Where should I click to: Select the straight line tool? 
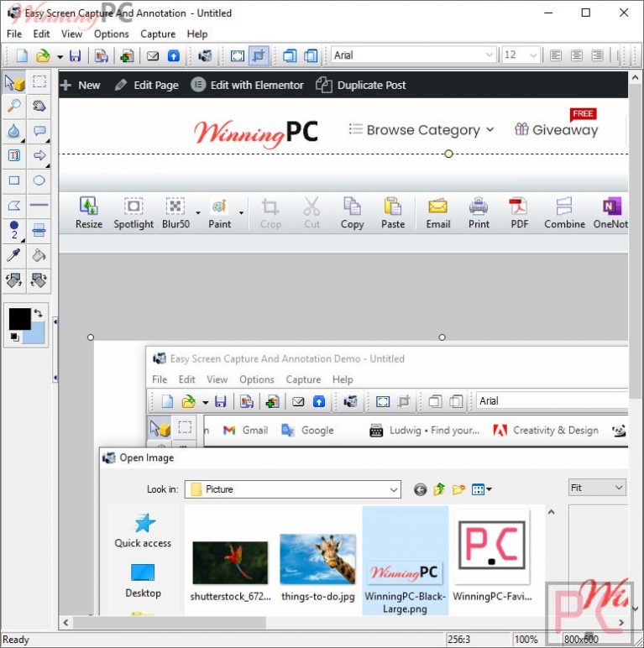point(39,205)
